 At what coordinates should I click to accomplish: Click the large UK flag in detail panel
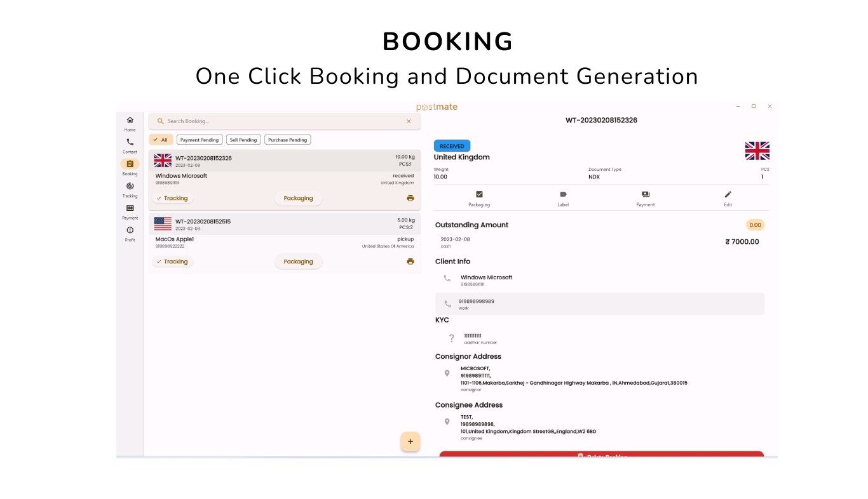click(x=757, y=151)
